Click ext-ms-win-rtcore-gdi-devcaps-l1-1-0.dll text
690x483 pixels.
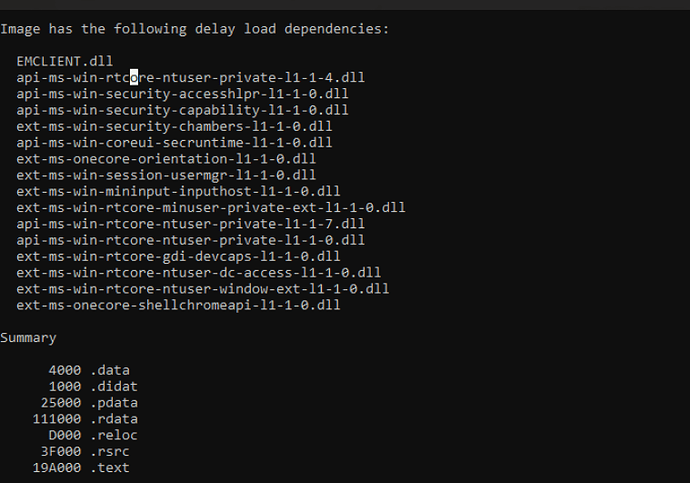tap(178, 256)
